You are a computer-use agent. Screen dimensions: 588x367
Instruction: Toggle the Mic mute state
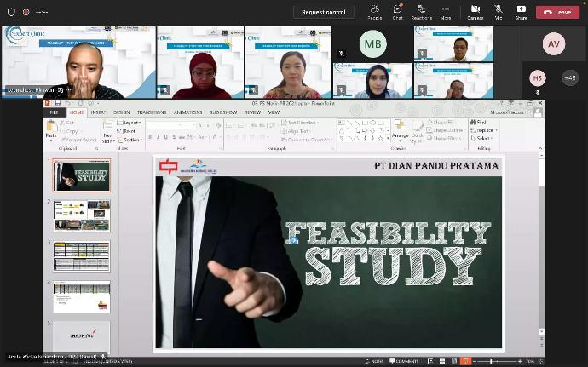click(x=499, y=12)
